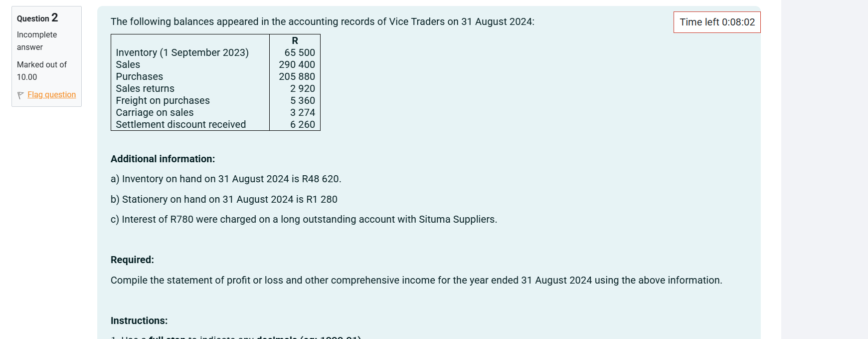The width and height of the screenshot is (868, 339).
Task: Click the Carriage on sales table entry
Action: [155, 112]
